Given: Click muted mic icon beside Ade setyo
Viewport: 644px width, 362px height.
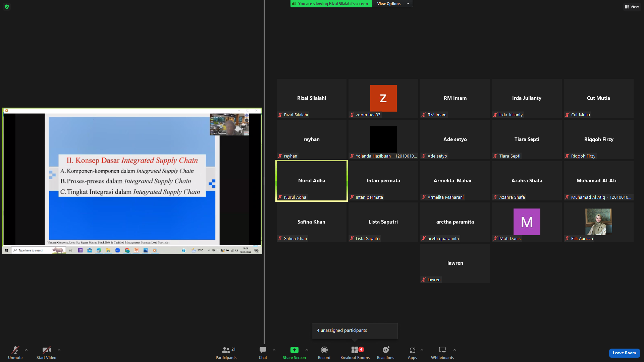Looking at the screenshot, I should click(424, 156).
